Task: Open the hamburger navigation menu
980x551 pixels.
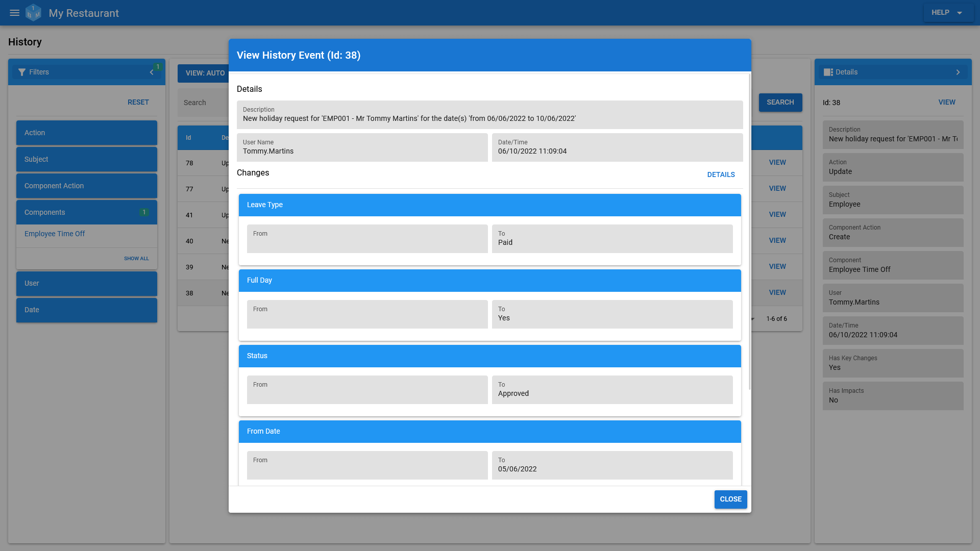Action: (x=15, y=13)
